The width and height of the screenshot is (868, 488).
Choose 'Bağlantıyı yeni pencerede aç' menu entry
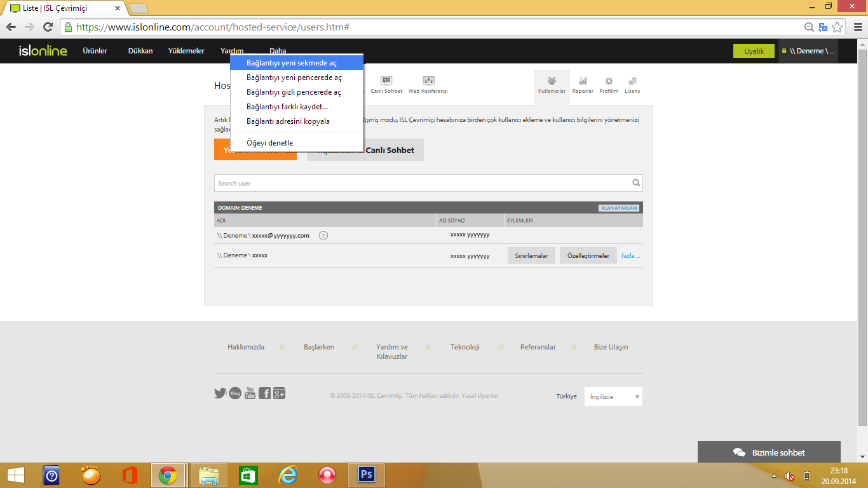tap(297, 78)
